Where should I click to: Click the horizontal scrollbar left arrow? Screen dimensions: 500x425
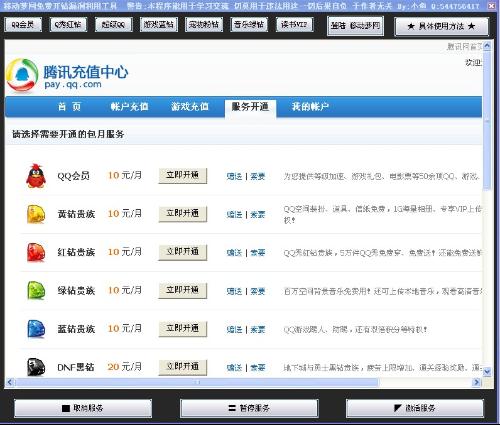click(x=9, y=382)
